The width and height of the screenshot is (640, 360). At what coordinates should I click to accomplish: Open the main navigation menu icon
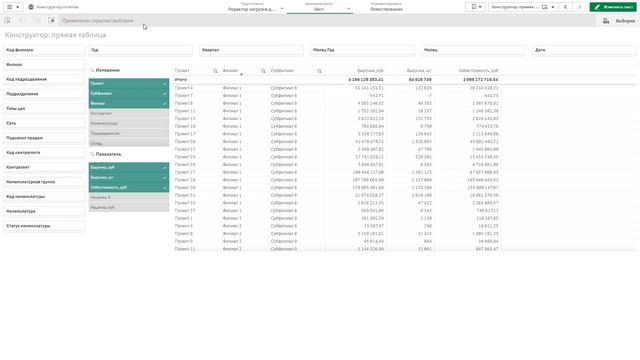(x=13, y=7)
